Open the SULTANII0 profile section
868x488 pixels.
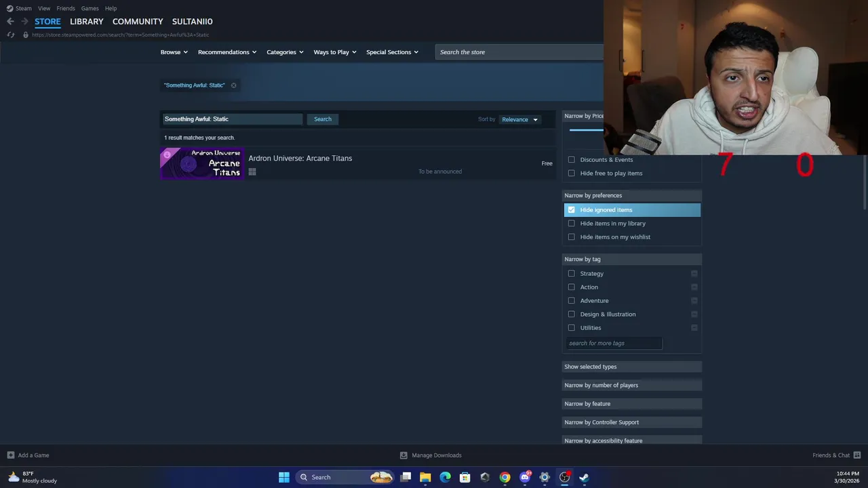point(193,22)
